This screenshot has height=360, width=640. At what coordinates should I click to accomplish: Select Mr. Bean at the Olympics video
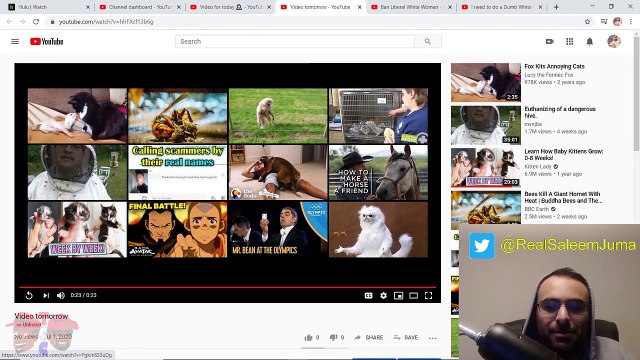pyautogui.click(x=278, y=229)
